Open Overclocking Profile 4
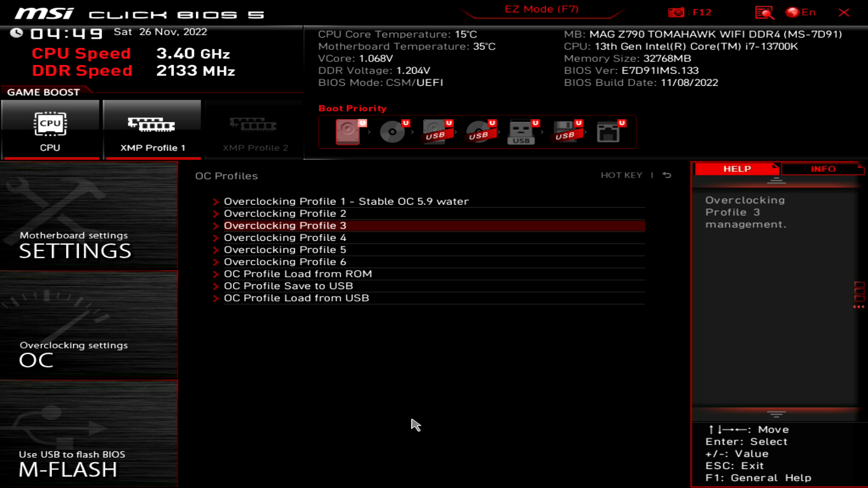 point(434,238)
